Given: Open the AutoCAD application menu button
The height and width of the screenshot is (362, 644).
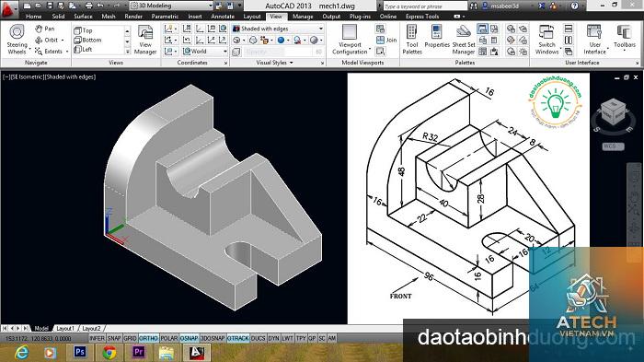Looking at the screenshot, I should point(8,9).
